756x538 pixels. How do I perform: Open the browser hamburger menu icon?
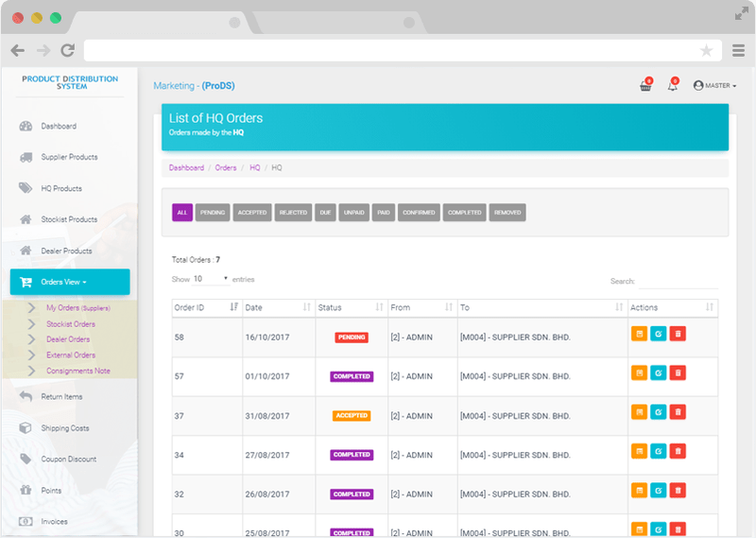coord(738,50)
